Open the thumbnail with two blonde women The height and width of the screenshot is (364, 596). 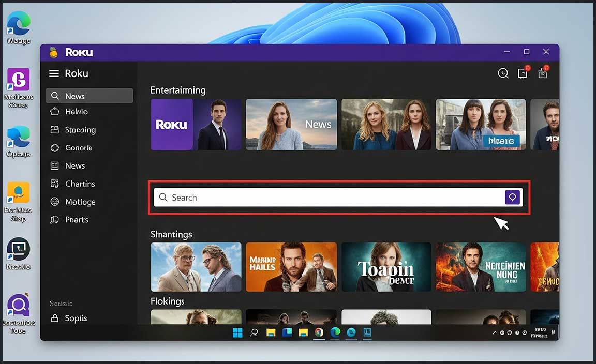386,125
